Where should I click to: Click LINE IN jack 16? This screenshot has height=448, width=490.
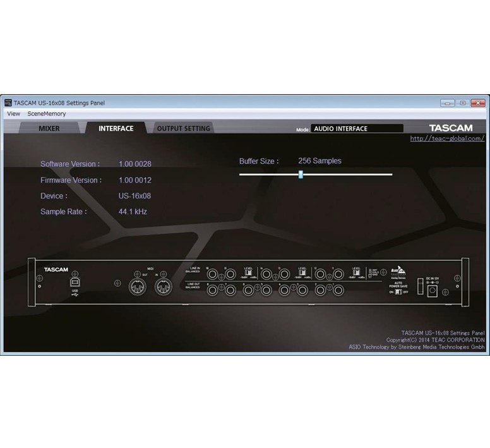[213, 274]
